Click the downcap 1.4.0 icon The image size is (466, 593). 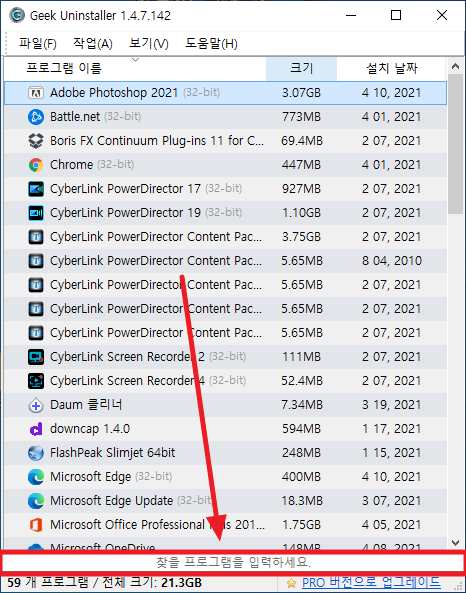pos(36,429)
